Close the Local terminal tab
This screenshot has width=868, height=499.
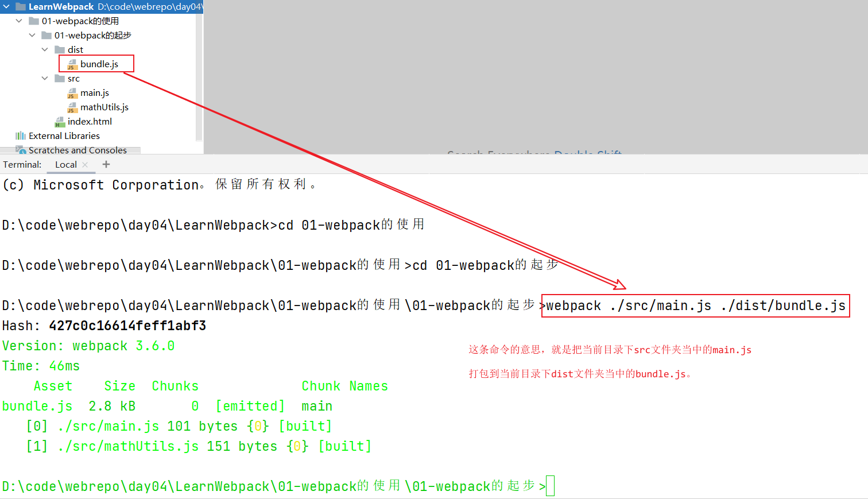pyautogui.click(x=85, y=165)
